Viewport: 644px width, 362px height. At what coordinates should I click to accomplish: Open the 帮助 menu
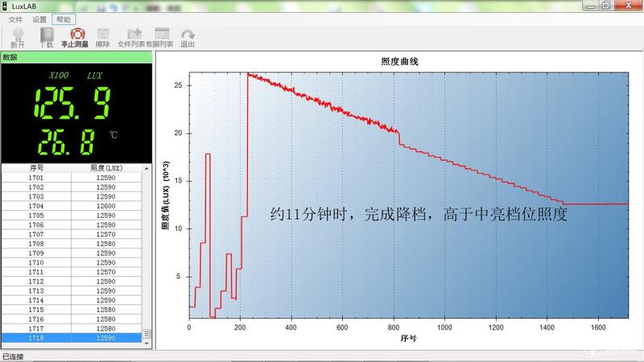click(x=64, y=19)
